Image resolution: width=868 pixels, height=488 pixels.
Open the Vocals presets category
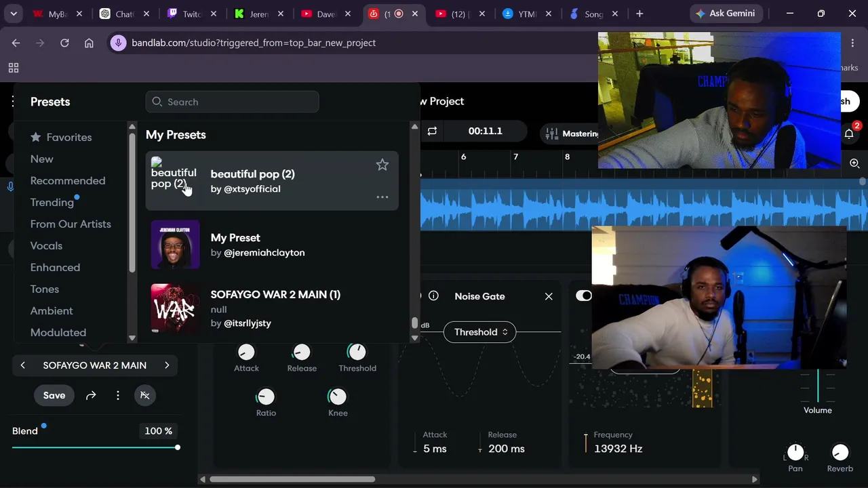[x=46, y=245]
